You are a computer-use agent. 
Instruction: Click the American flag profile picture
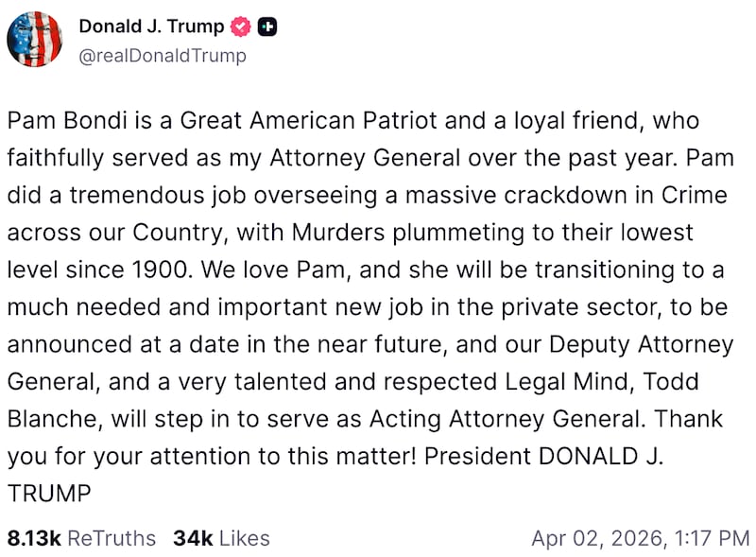(x=35, y=39)
